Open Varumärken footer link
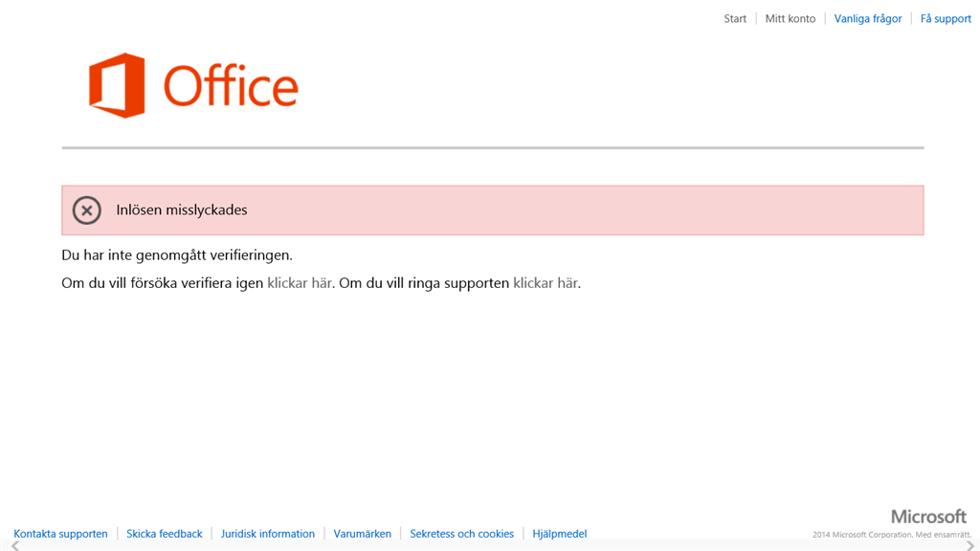This screenshot has width=980, height=551. tap(363, 534)
